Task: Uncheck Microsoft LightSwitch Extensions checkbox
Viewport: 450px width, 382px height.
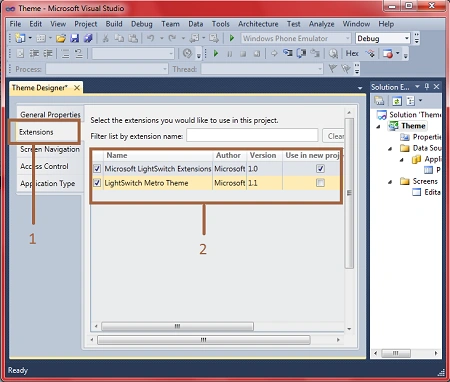Action: (97, 169)
